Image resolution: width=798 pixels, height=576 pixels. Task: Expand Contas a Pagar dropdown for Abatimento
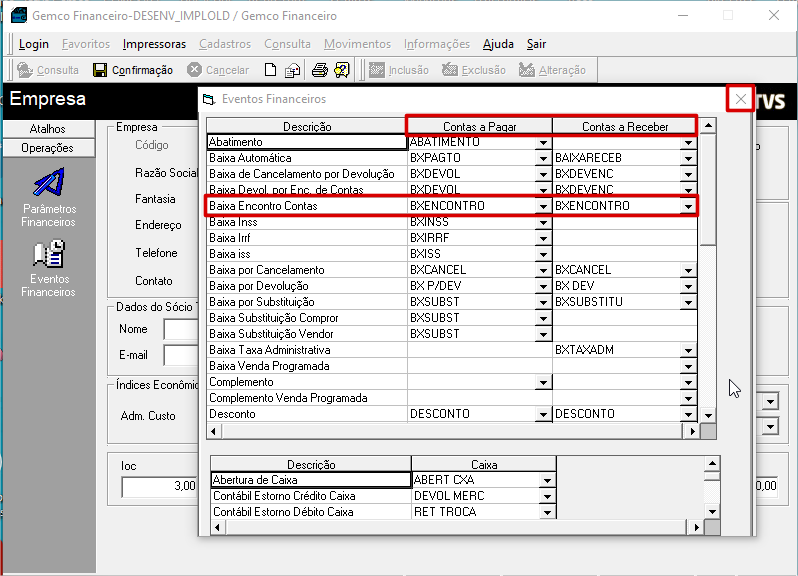544,142
